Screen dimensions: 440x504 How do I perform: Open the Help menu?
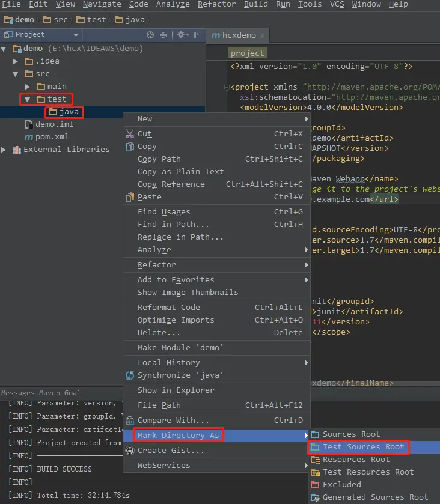click(x=398, y=4)
